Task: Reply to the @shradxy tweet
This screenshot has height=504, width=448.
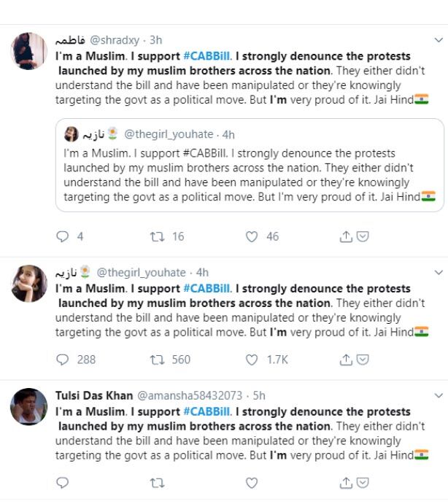Action: pyautogui.click(x=63, y=236)
